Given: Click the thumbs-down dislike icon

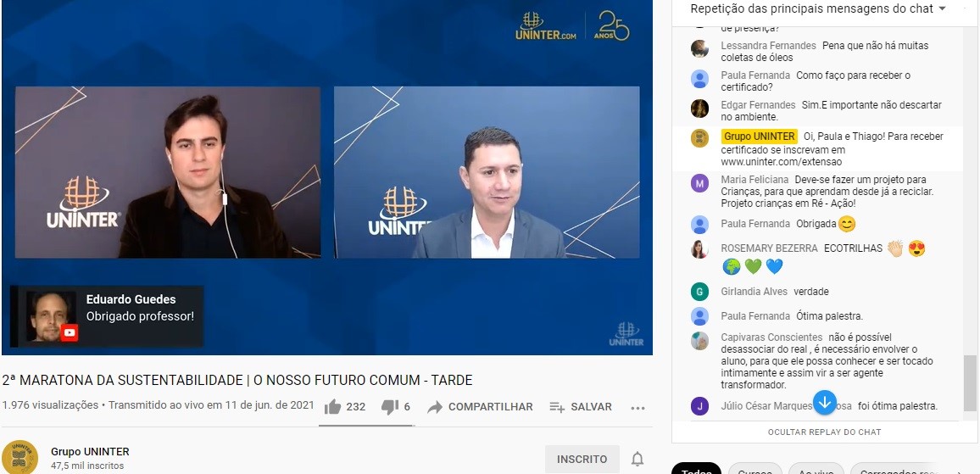Looking at the screenshot, I should (x=389, y=407).
